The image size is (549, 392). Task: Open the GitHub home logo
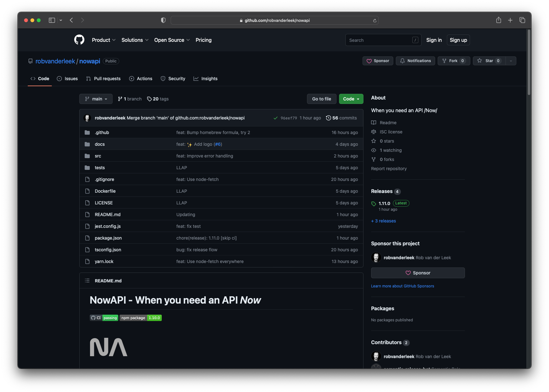79,40
